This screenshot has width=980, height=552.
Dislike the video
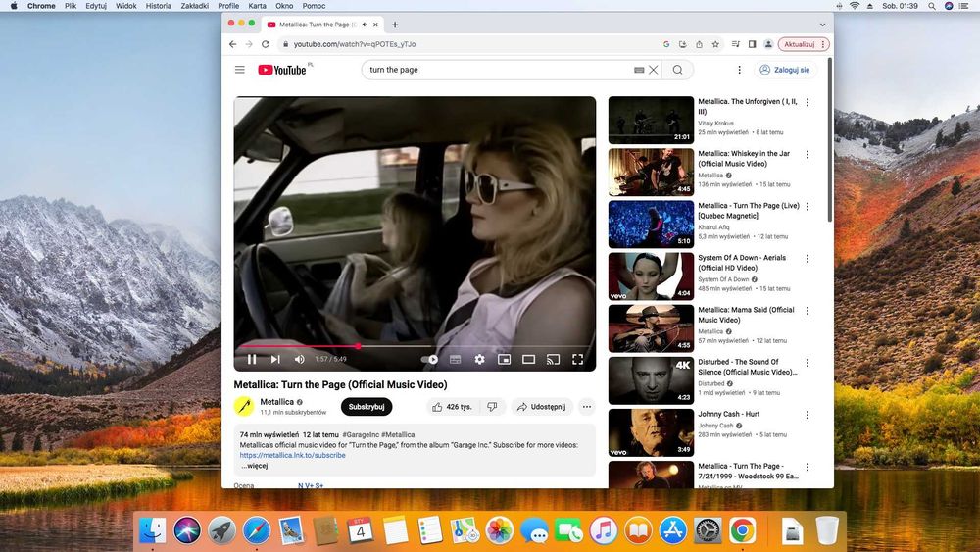pos(493,407)
